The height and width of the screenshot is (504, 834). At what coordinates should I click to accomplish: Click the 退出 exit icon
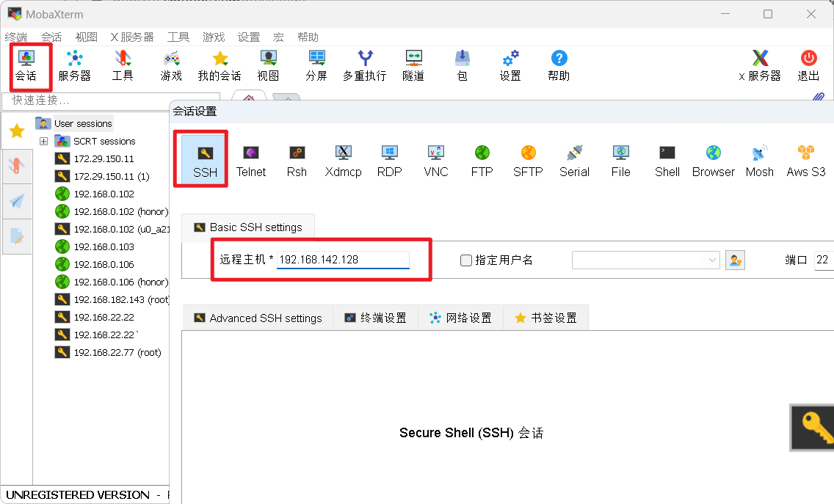pyautogui.click(x=808, y=67)
